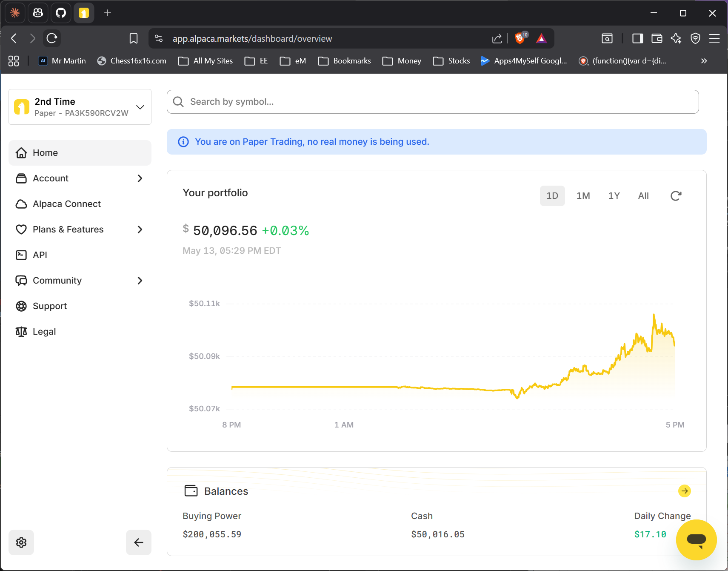Open the Brave Wallet icon
Image resolution: width=728 pixels, height=571 pixels.
pyautogui.click(x=657, y=39)
